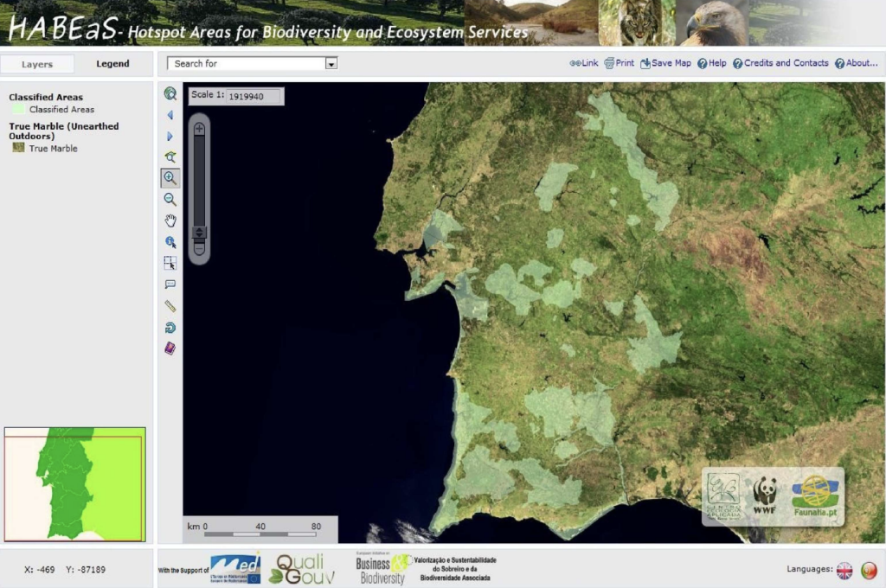Open the QualiGouv logo
The width and height of the screenshot is (886, 588).
tap(301, 569)
